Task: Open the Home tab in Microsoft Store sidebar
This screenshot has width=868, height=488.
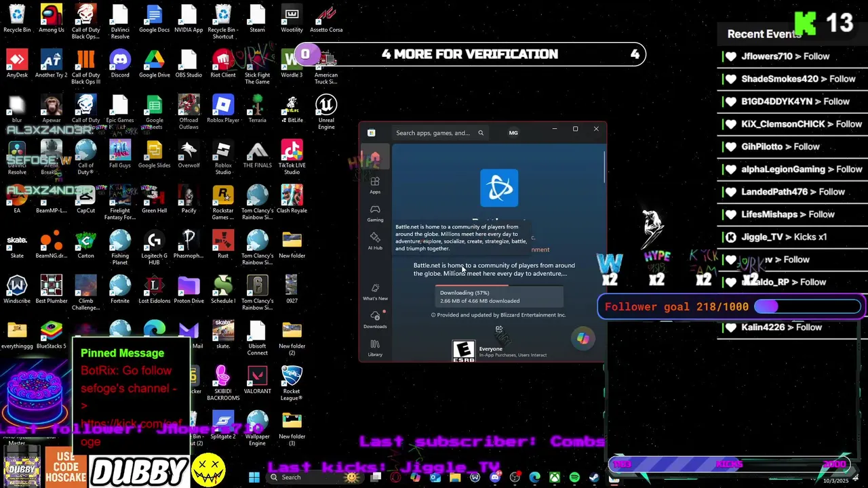Action: tap(375, 157)
